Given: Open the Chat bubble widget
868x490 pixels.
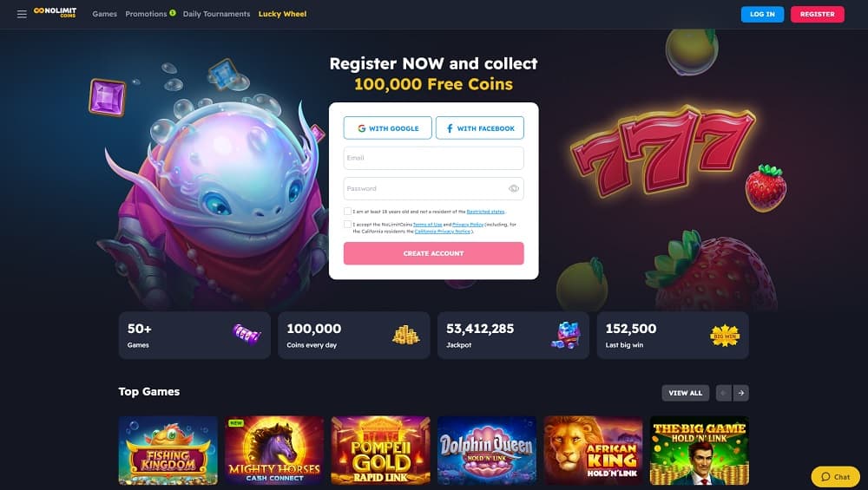Looking at the screenshot, I should pos(835,477).
